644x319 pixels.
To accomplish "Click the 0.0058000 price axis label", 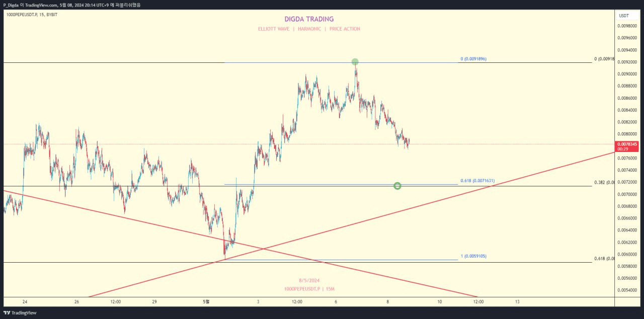I will pos(628,266).
